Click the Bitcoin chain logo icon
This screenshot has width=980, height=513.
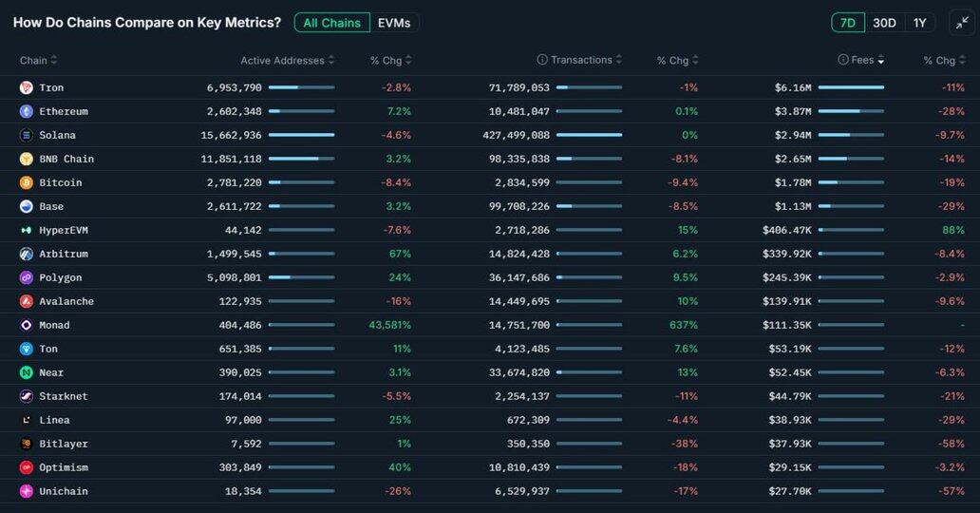point(26,182)
